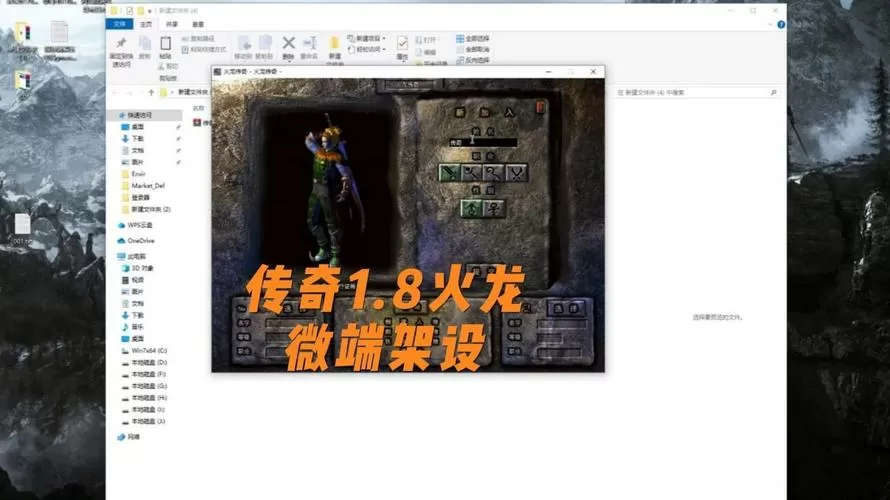Switch to the View (查看) ribbon tab
890x500 pixels.
click(198, 24)
